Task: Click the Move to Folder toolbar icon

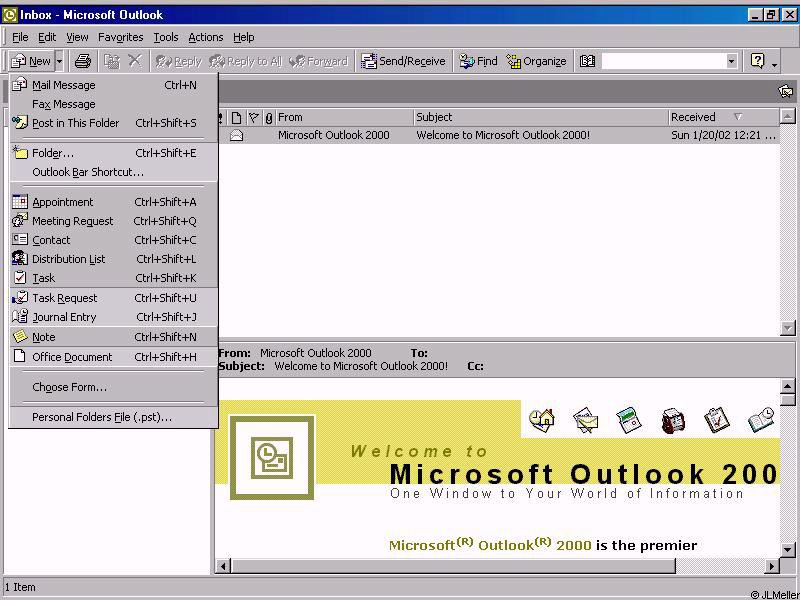Action: click(x=112, y=61)
